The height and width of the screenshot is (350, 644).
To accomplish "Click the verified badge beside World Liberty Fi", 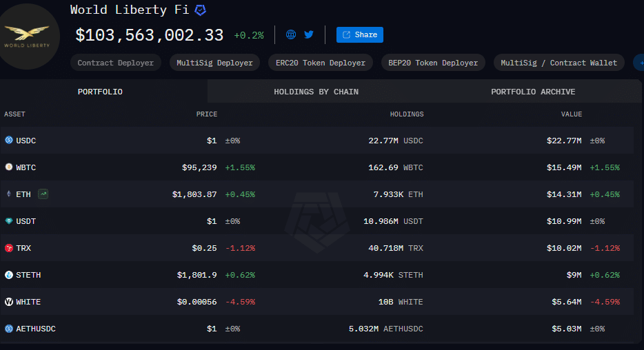I will [200, 10].
